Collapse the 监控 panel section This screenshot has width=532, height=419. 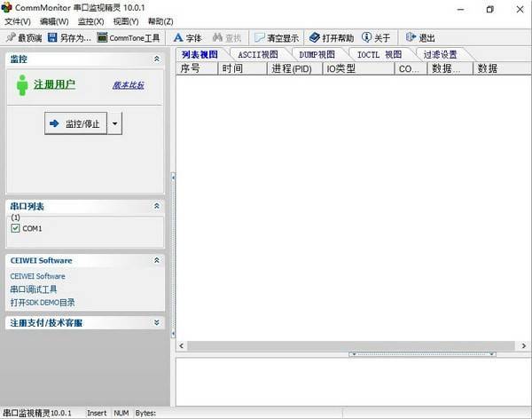pyautogui.click(x=157, y=59)
